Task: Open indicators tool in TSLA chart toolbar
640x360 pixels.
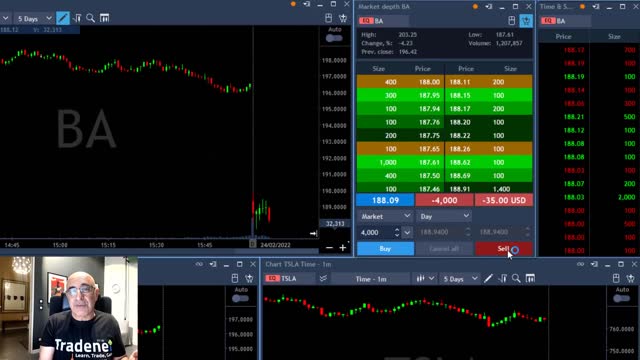Action: (x=502, y=278)
